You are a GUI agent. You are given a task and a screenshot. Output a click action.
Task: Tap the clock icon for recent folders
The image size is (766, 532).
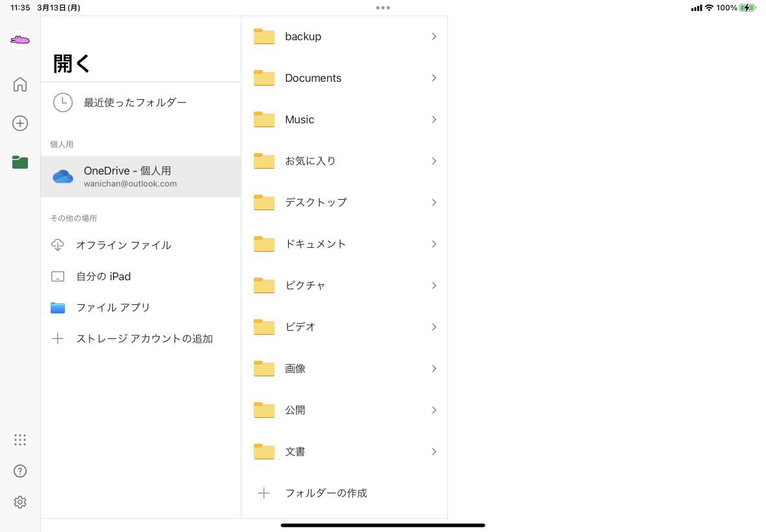pos(63,103)
